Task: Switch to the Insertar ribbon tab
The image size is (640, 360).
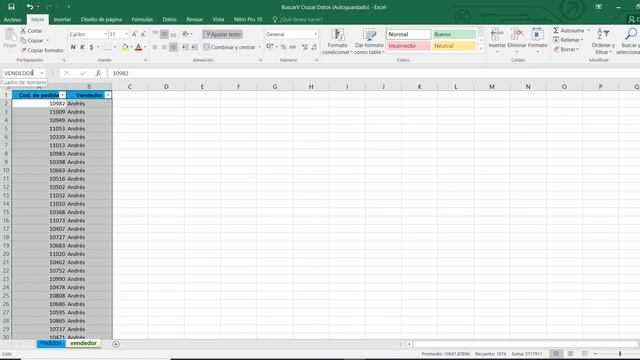Action: coord(62,20)
